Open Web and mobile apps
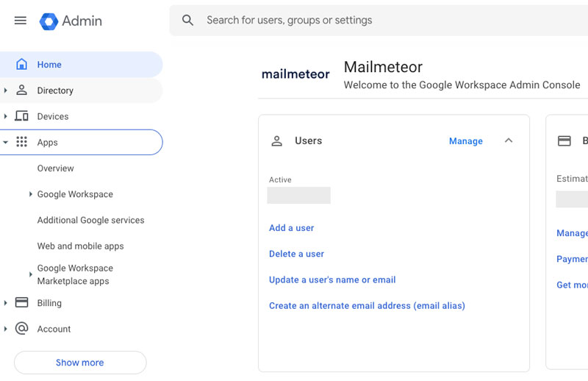588x381 pixels. tap(80, 246)
